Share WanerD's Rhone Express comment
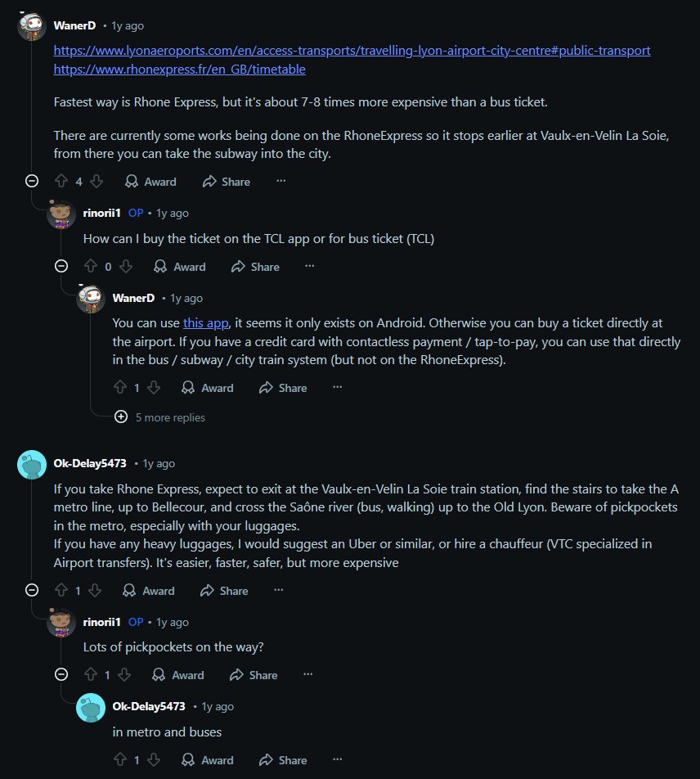Viewport: 700px width, 779px height. click(227, 182)
